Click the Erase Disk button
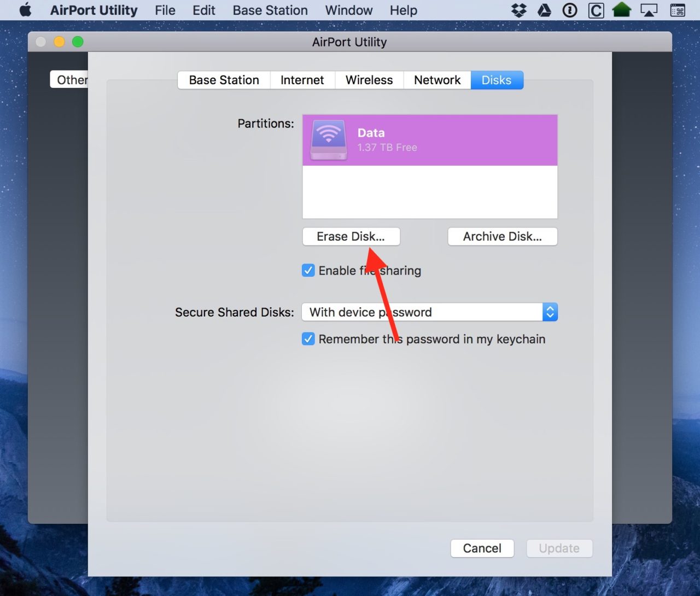Image resolution: width=700 pixels, height=596 pixels. coord(351,236)
